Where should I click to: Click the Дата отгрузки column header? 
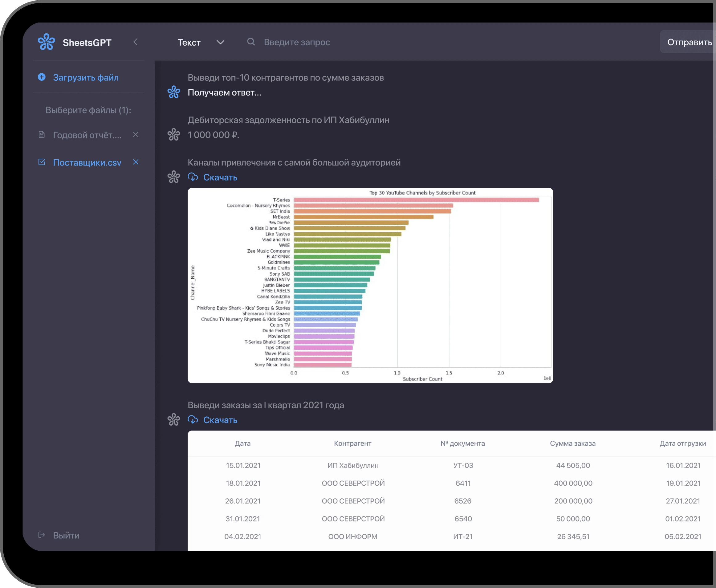tap(683, 443)
